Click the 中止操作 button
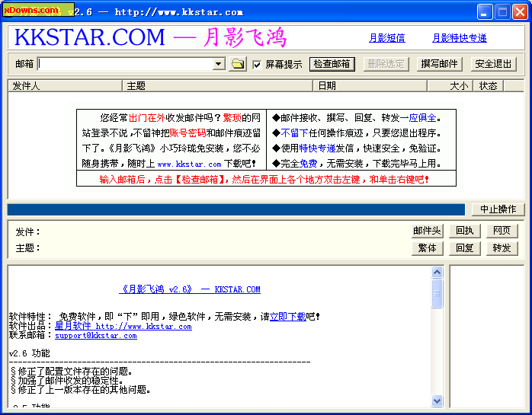The image size is (532, 415). 498,209
